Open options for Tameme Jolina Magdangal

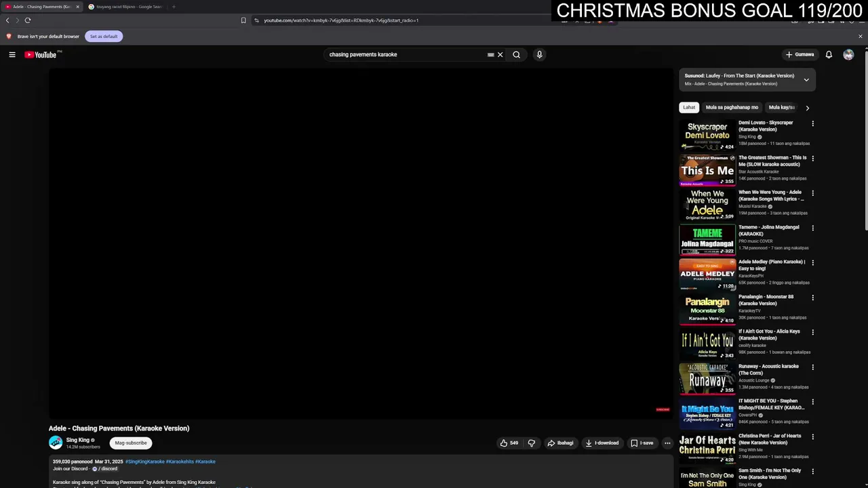tap(812, 228)
